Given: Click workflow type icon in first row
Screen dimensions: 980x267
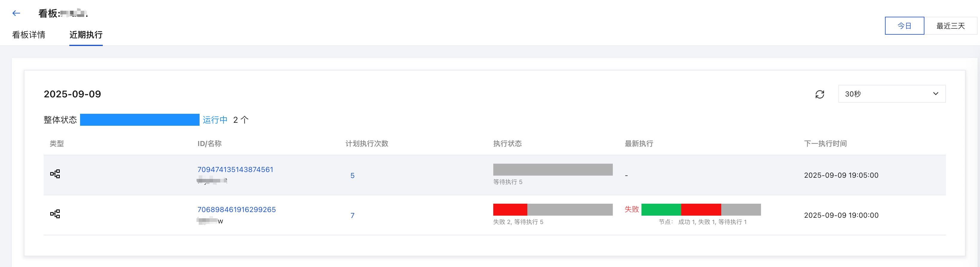Looking at the screenshot, I should click(x=55, y=174).
